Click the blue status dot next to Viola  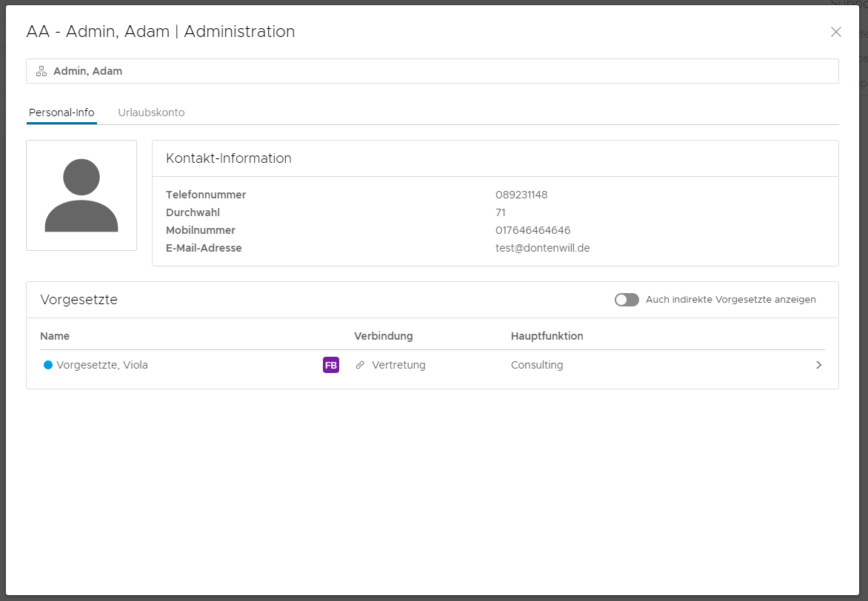48,365
